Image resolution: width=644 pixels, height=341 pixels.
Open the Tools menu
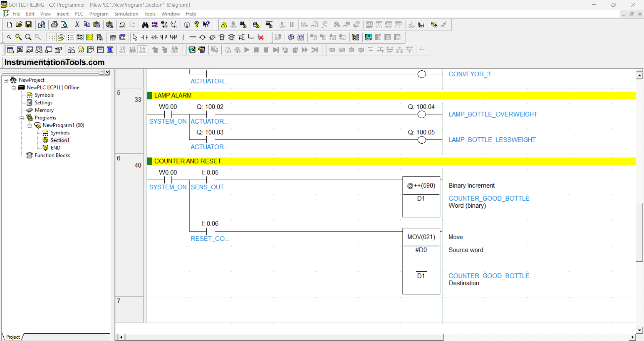point(150,14)
